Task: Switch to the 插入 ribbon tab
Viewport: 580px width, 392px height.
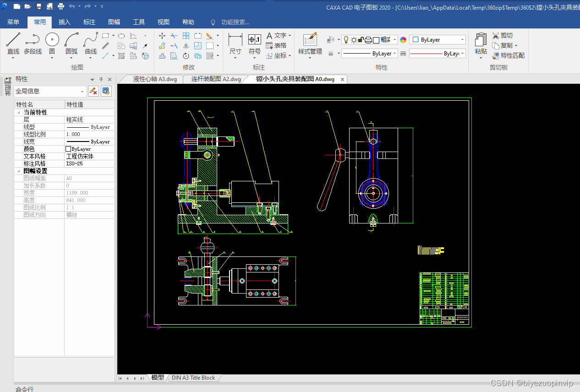Action: click(65, 22)
